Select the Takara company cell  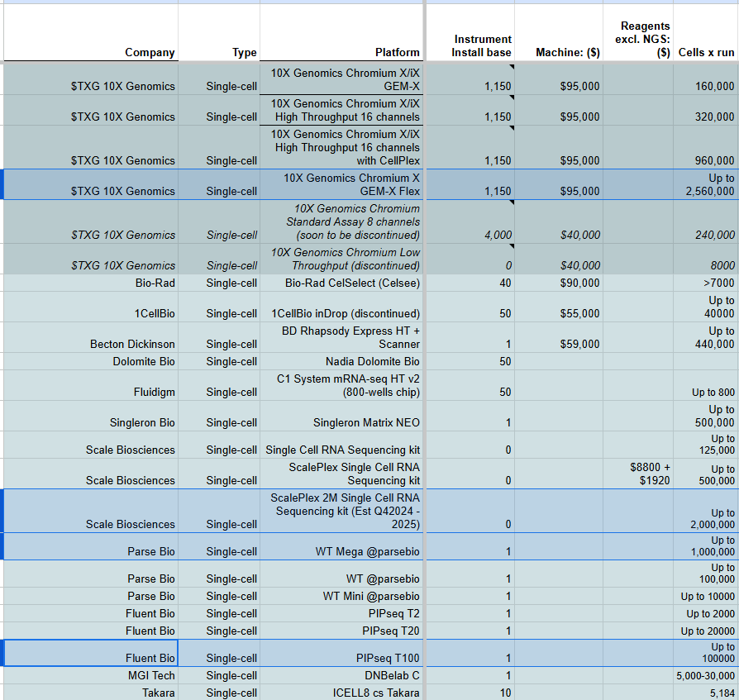(91, 693)
